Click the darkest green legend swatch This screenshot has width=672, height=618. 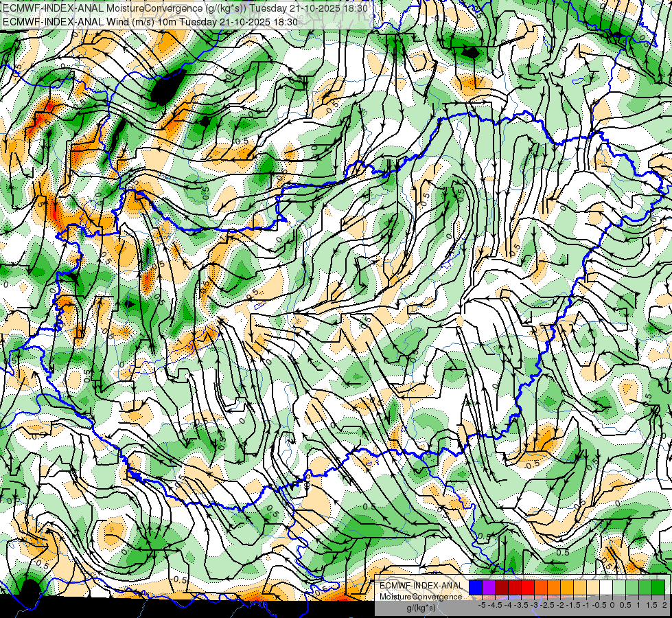(658, 588)
